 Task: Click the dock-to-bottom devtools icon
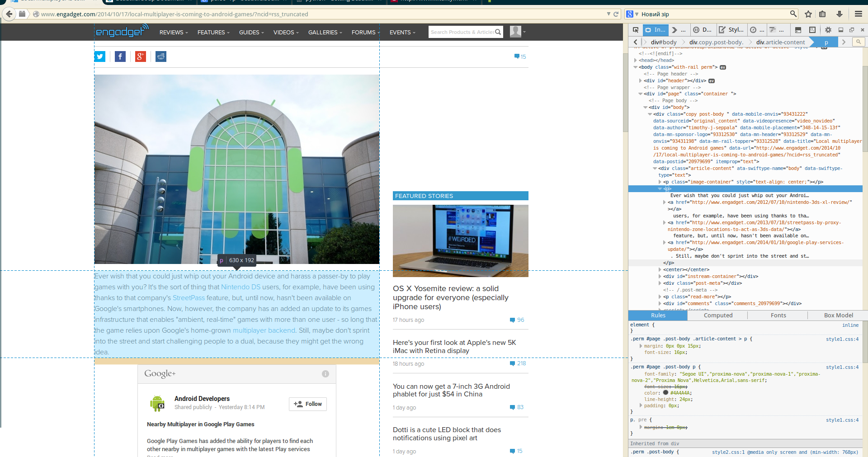841,30
